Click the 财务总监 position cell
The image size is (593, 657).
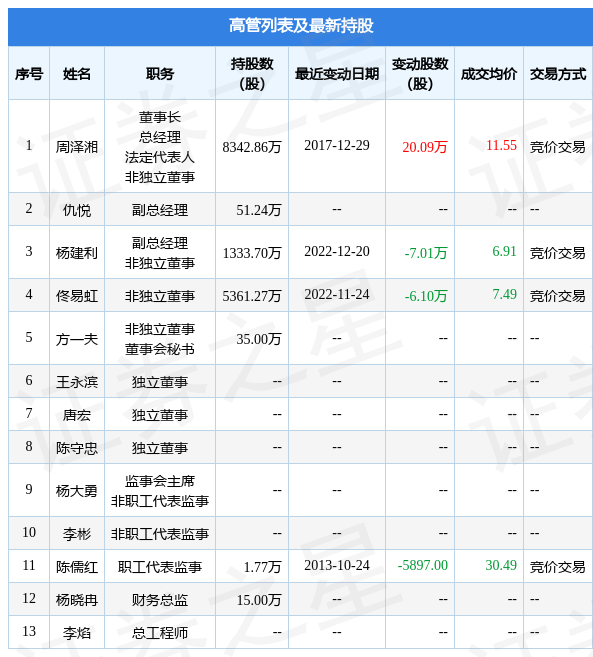pos(160,600)
